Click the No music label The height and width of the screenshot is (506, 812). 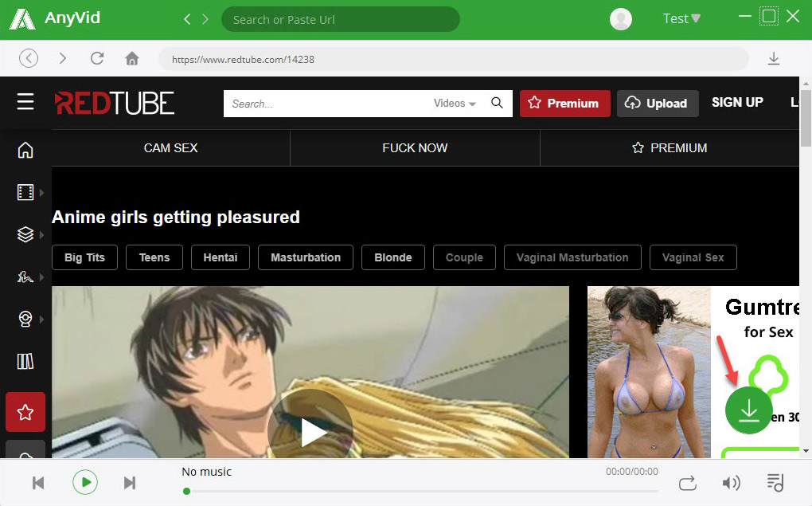206,472
